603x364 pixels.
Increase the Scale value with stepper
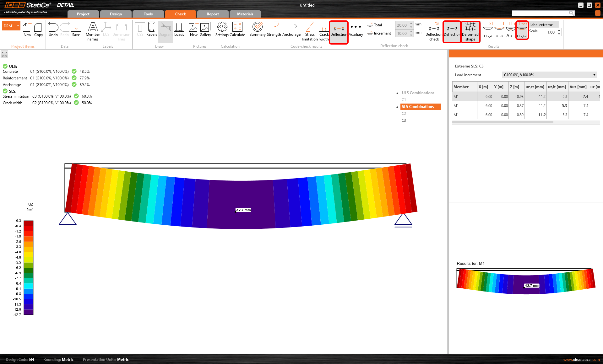(x=559, y=30)
